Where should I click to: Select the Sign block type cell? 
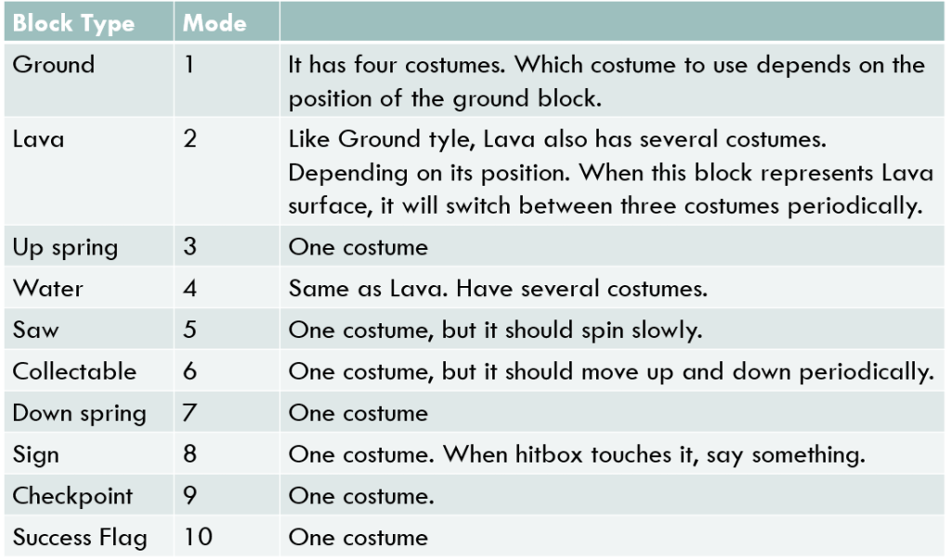tap(35, 455)
